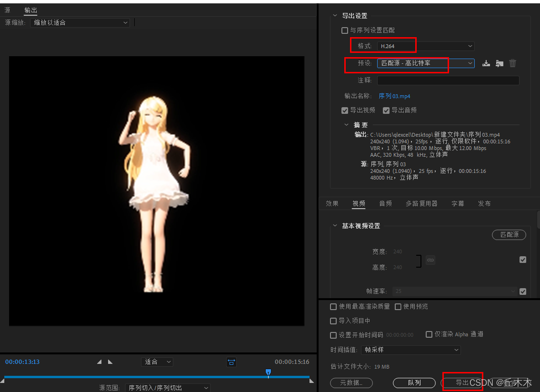Click the delete preset trash icon
The height and width of the screenshot is (392, 540).
coord(513,63)
